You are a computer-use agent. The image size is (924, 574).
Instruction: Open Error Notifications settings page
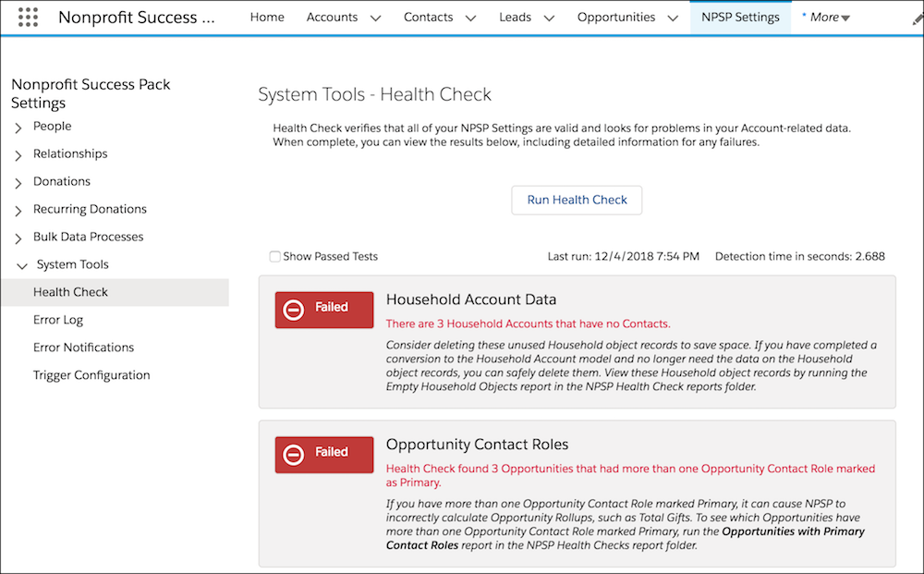tap(84, 348)
